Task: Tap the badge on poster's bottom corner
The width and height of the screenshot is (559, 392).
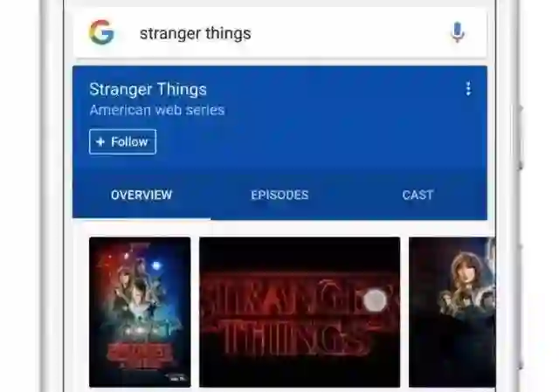Action: pos(177,378)
